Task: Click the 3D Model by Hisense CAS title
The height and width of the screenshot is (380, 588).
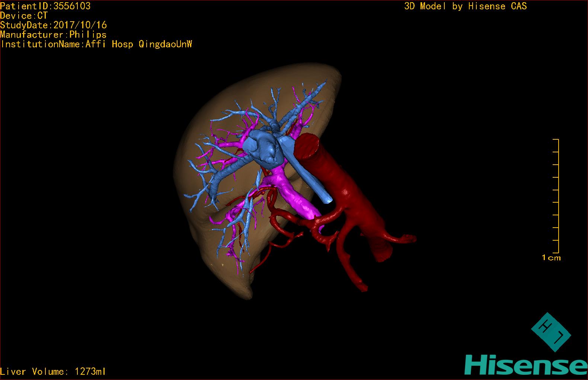Action: [x=466, y=6]
